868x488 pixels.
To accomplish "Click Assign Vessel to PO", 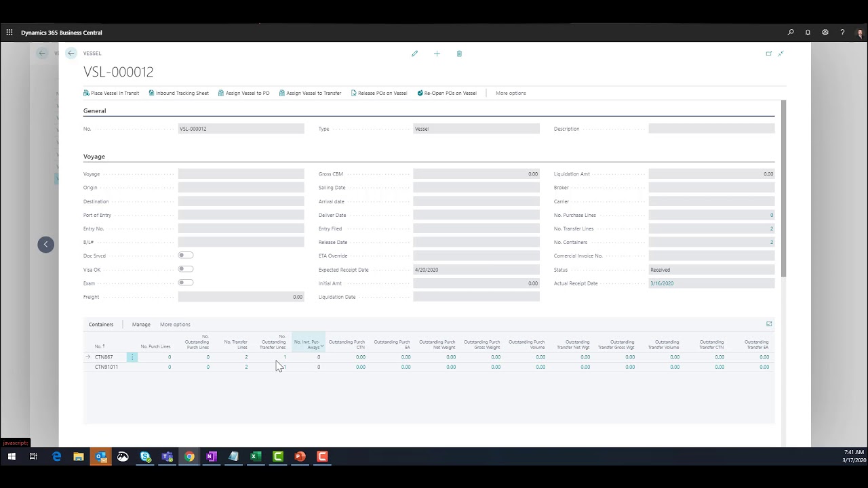I will 244,93.
